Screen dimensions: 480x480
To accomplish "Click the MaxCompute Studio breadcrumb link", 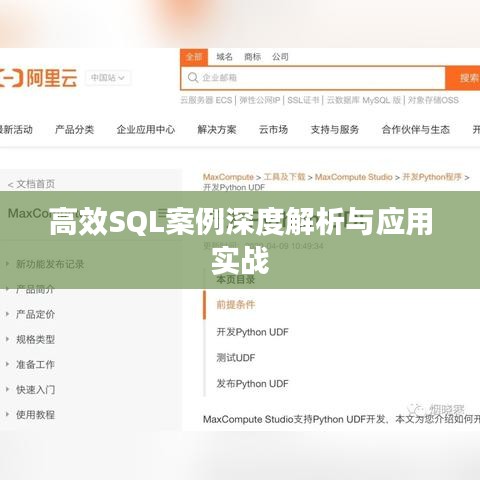I will [353, 177].
